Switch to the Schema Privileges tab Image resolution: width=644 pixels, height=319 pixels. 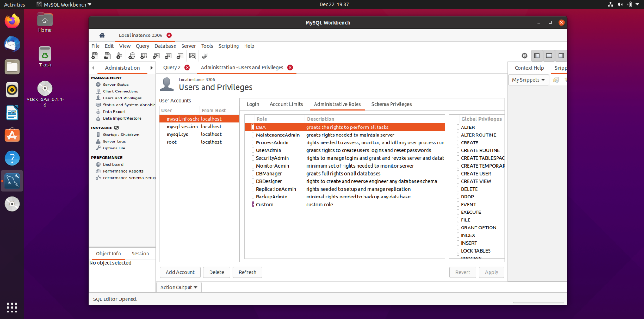[391, 104]
